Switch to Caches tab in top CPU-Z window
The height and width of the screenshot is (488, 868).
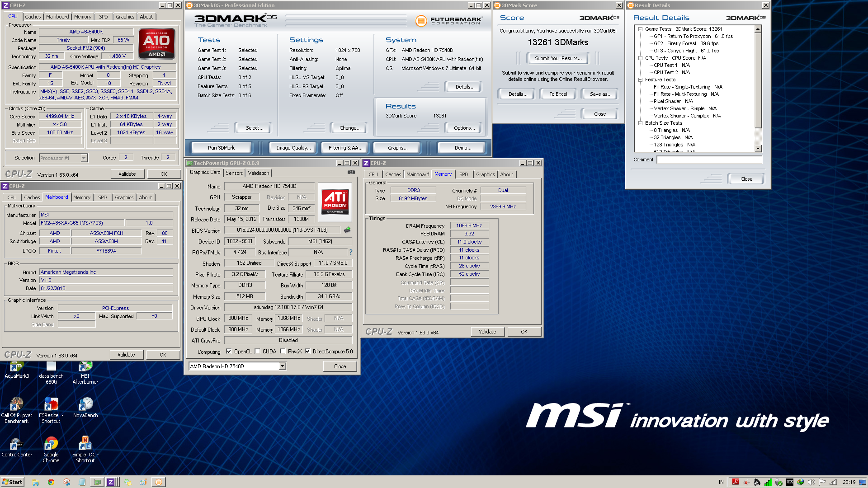[33, 17]
